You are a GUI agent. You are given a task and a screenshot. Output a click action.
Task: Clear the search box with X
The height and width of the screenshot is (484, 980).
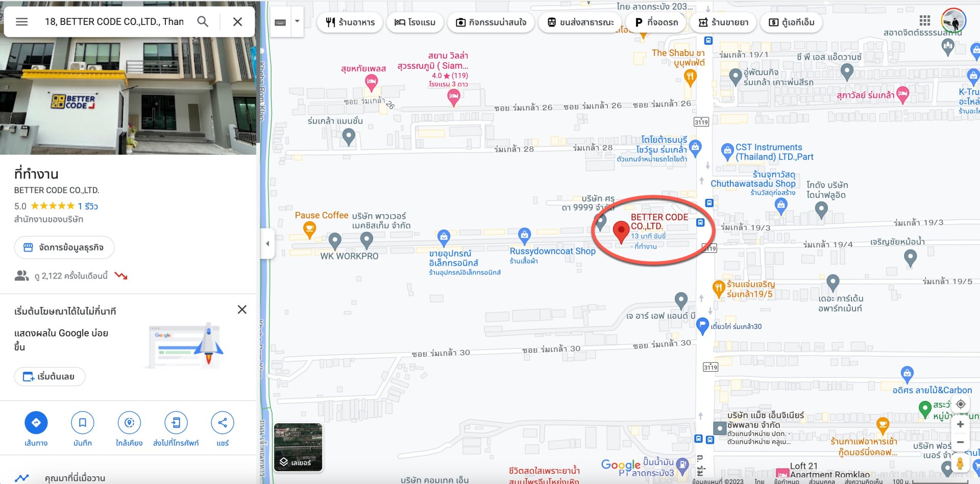(237, 22)
